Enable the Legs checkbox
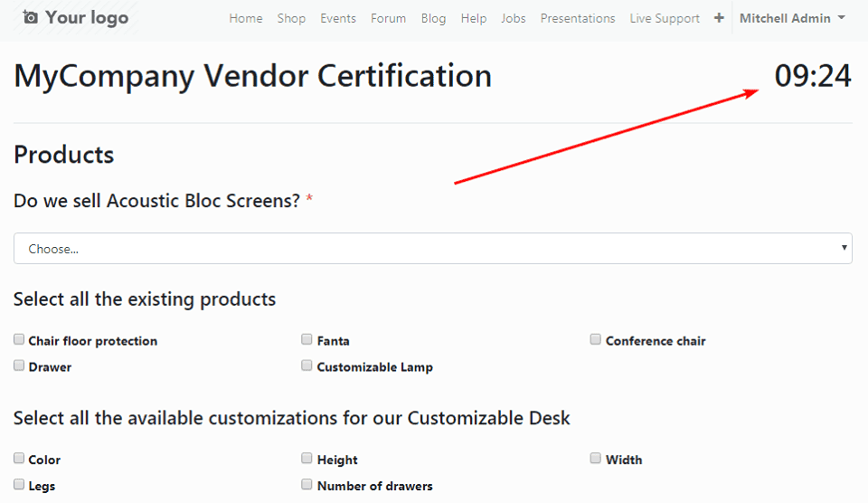 tap(19, 484)
